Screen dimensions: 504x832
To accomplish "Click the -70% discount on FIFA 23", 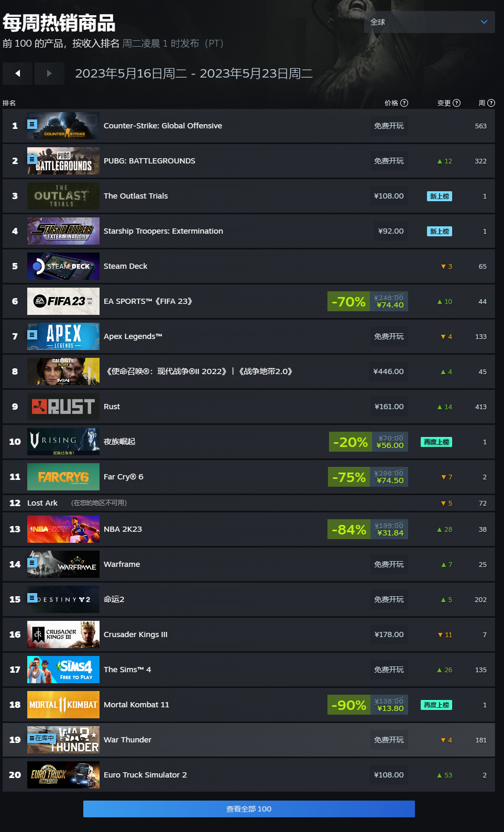I will (348, 301).
